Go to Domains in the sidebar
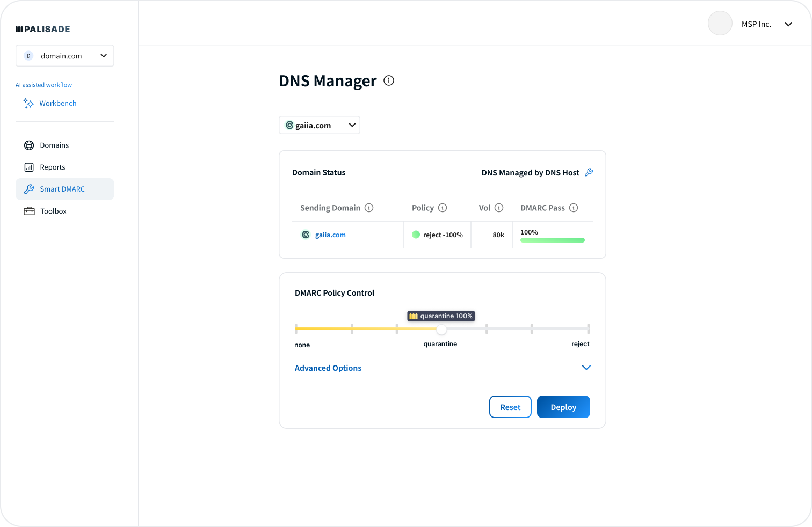812x527 pixels. point(54,145)
